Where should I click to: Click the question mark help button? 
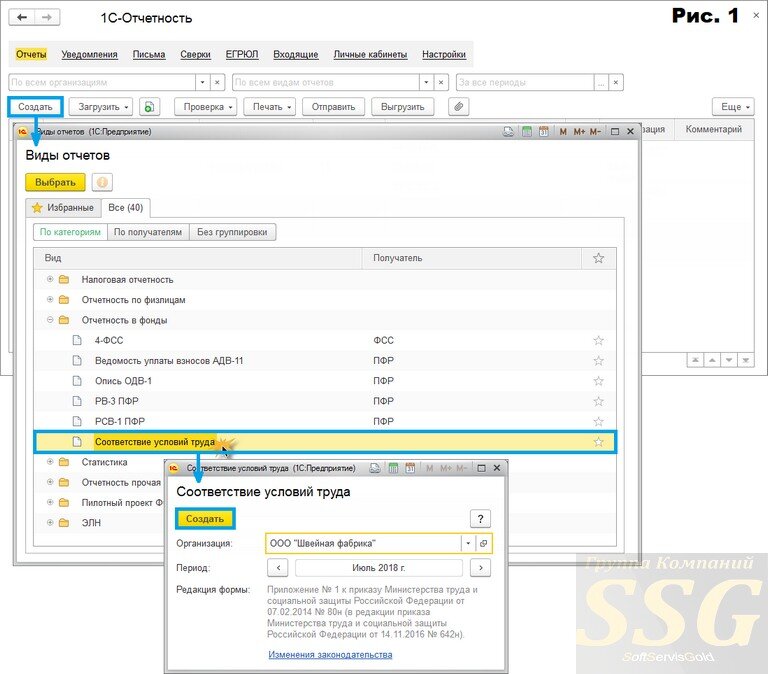(480, 519)
